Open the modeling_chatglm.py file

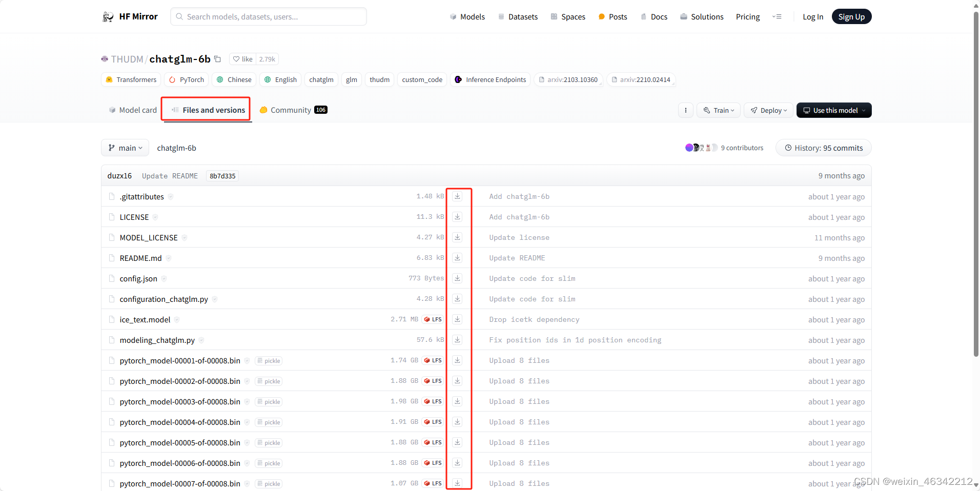157,340
